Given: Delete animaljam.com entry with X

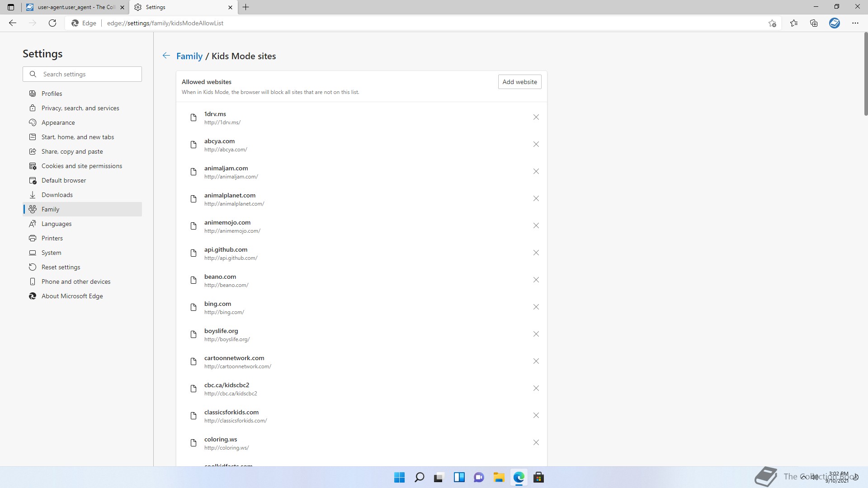Looking at the screenshot, I should (x=536, y=171).
